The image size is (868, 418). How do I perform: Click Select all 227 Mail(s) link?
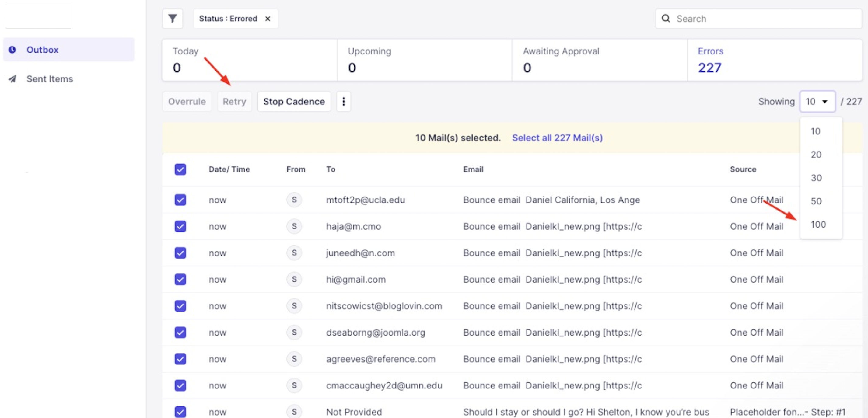coord(557,138)
